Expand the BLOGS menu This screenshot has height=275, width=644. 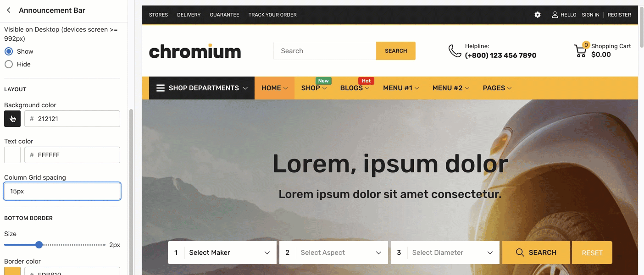tap(355, 88)
